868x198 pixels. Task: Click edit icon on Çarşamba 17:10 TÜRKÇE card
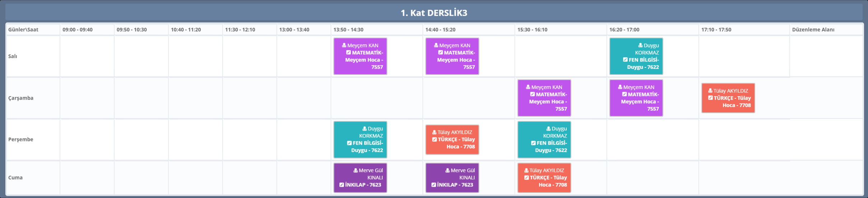[x=710, y=98]
